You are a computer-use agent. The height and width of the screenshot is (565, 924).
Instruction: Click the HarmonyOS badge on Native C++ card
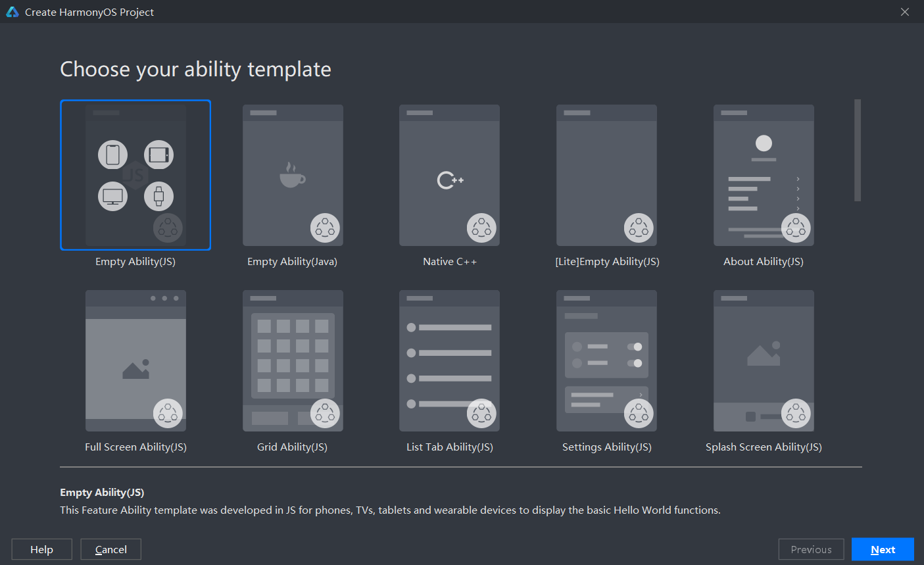tap(481, 228)
